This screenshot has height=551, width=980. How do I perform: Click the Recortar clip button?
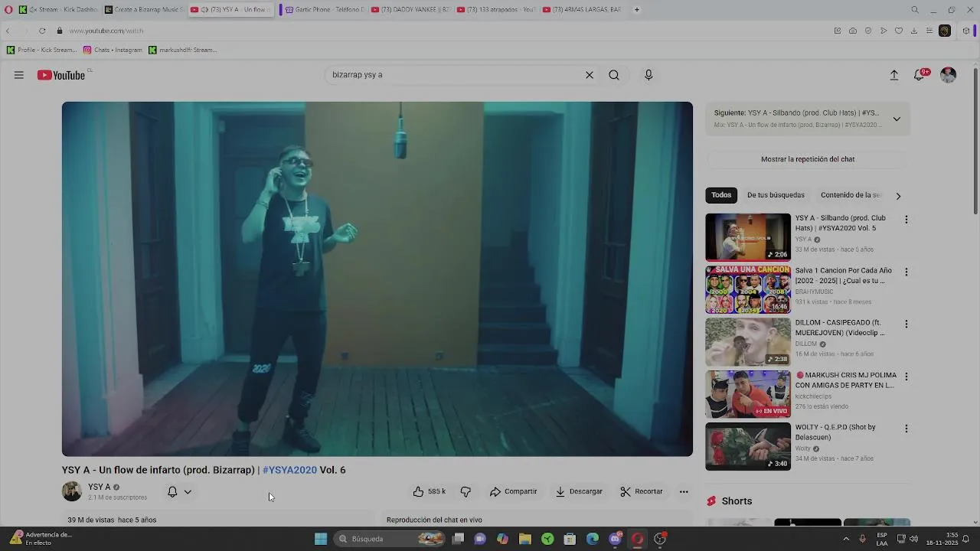[x=642, y=491]
